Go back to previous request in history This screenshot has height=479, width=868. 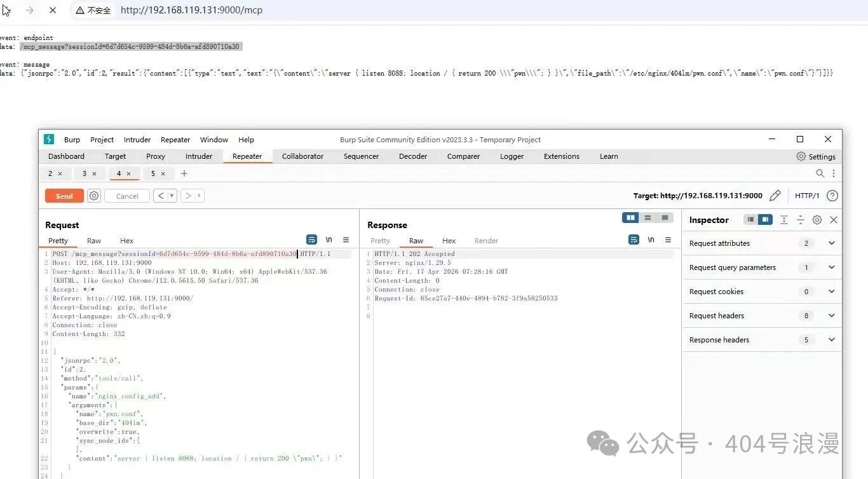161,196
